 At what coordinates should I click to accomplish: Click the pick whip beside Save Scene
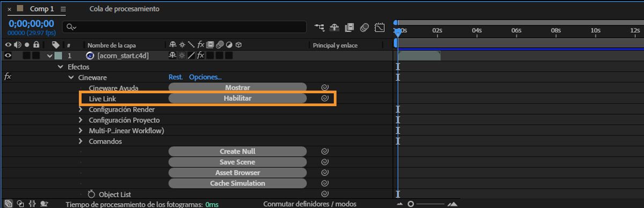[324, 162]
